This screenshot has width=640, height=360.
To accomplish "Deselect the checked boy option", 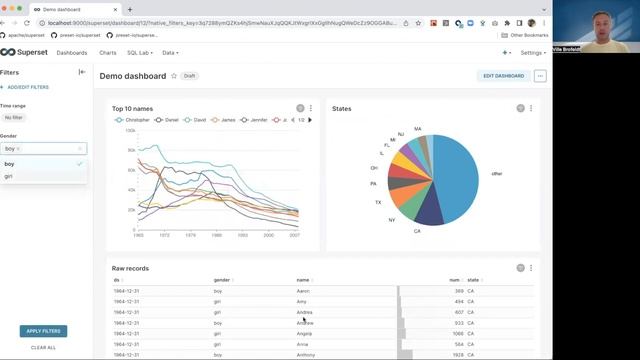I will [43, 164].
